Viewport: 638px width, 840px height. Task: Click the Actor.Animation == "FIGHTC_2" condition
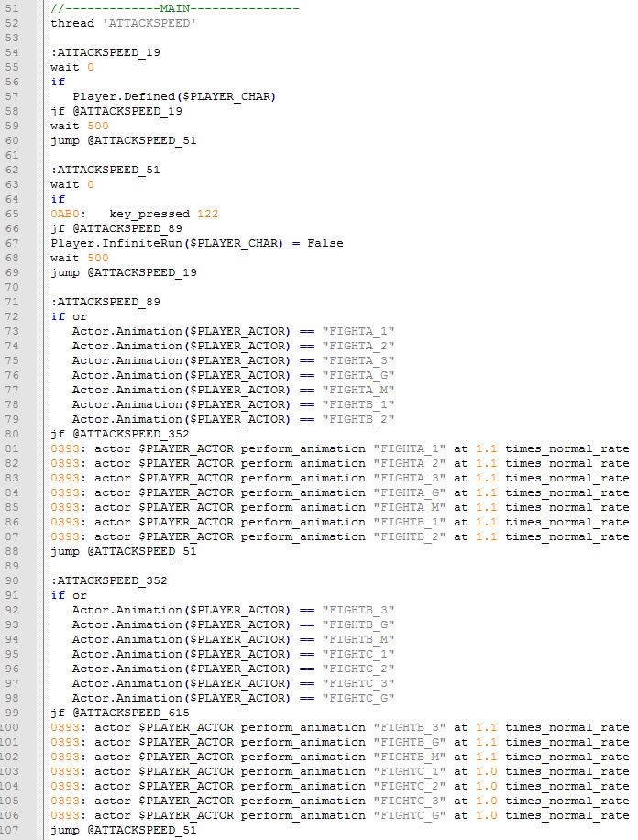pyautogui.click(x=234, y=669)
